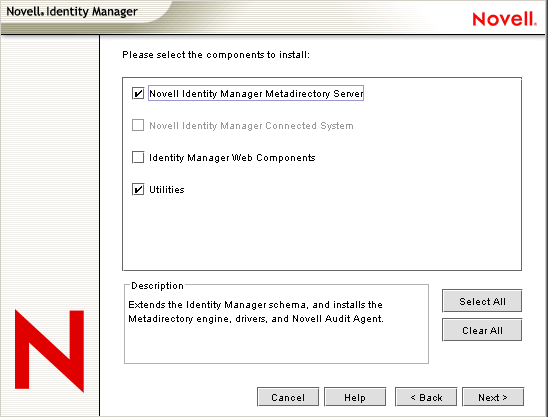The width and height of the screenshot is (548, 417).
Task: Open Help for the installer
Action: [355, 397]
